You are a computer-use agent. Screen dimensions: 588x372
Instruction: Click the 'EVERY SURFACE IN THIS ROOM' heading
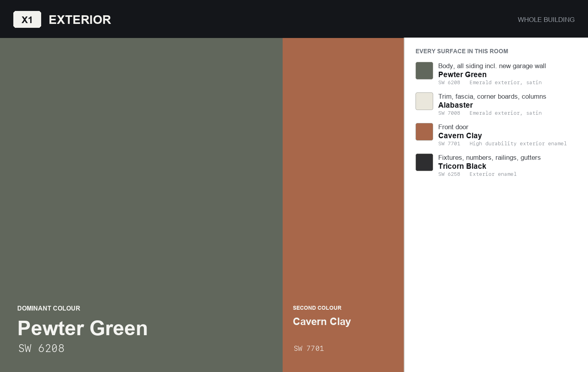462,51
